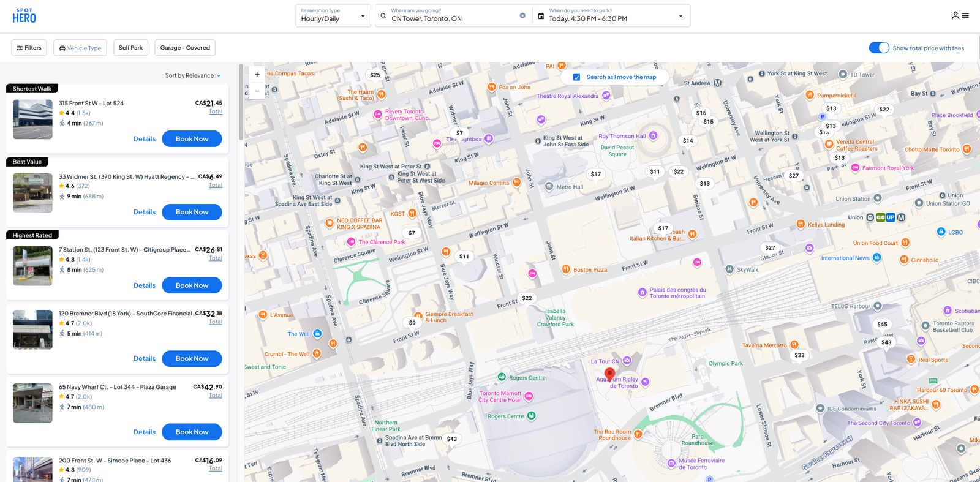Book Now for 33 Widmer St
Screen dimensions: 980x482
click(192, 212)
